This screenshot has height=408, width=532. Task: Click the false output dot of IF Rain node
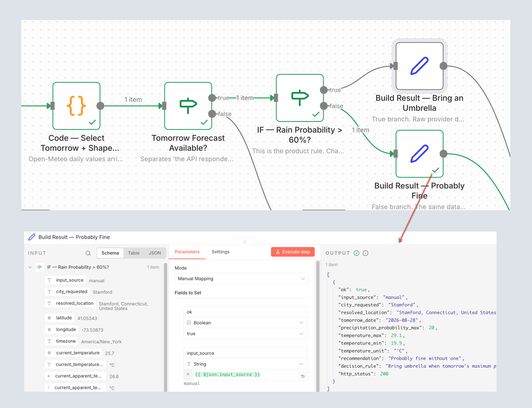coord(324,106)
